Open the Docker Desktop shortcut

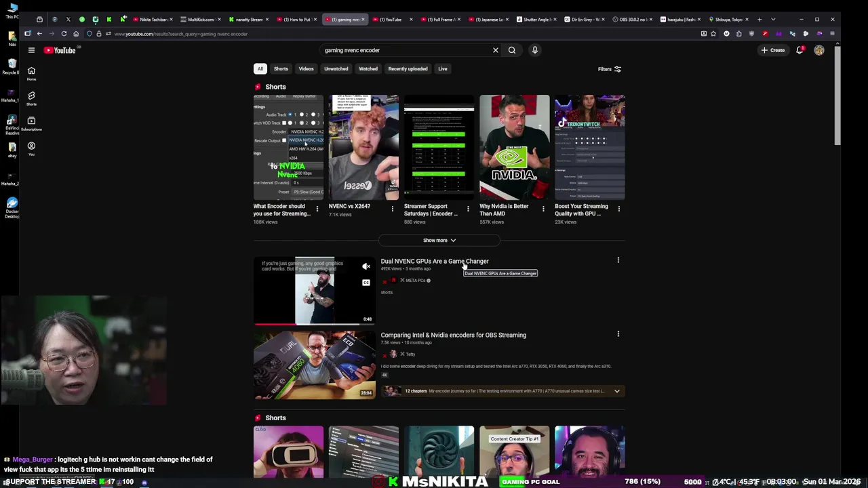[x=12, y=207]
